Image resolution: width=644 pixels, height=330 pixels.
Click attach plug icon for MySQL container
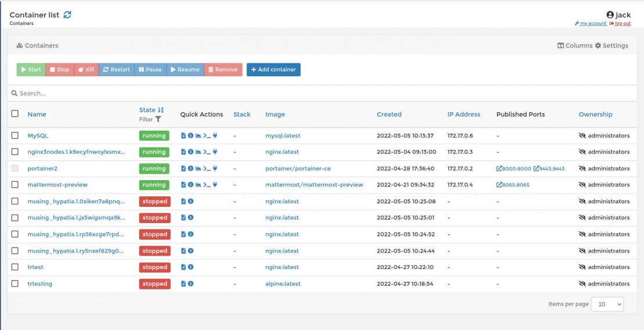215,135
